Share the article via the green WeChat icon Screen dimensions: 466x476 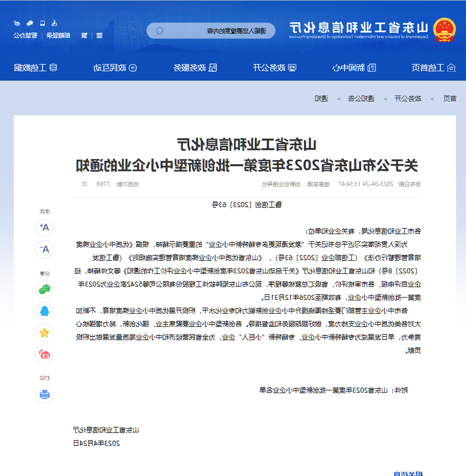pyautogui.click(x=44, y=289)
